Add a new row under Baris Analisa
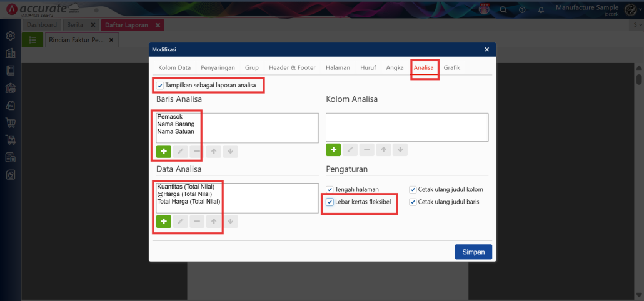 [x=164, y=151]
